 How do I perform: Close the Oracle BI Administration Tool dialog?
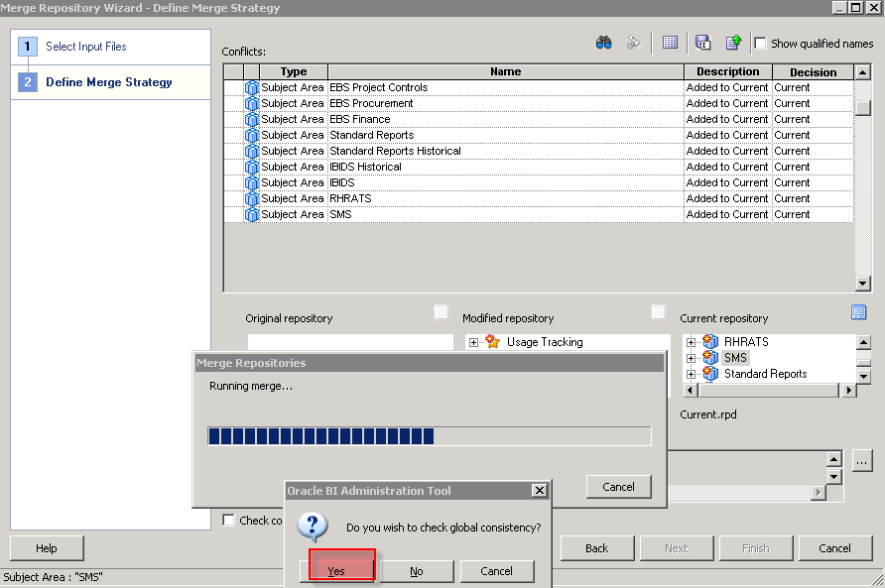pyautogui.click(x=540, y=491)
